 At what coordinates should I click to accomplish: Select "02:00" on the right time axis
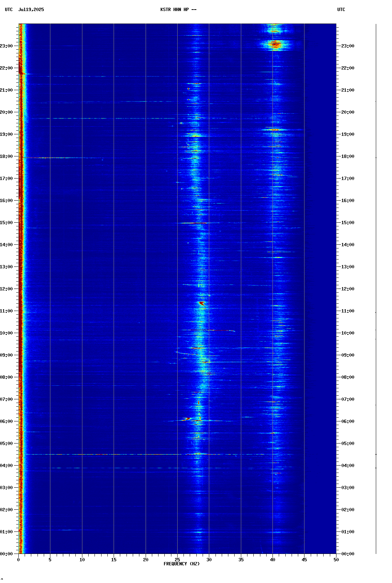348,510
